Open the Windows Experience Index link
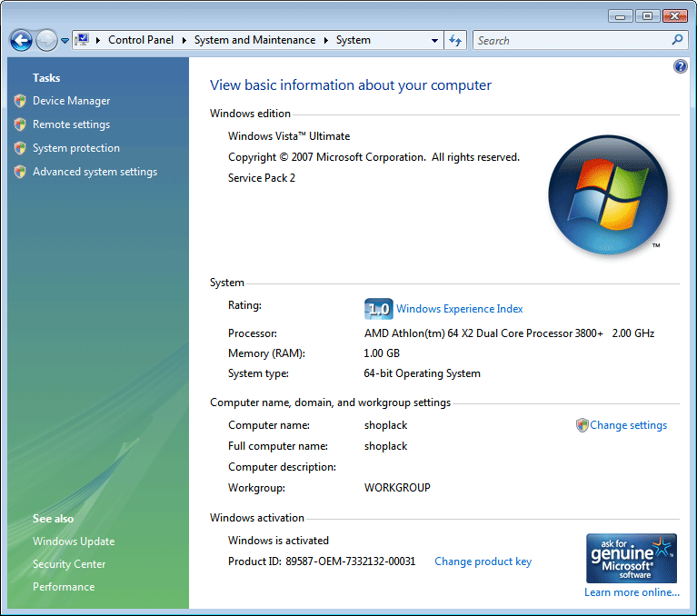This screenshot has width=697, height=616. 459,309
